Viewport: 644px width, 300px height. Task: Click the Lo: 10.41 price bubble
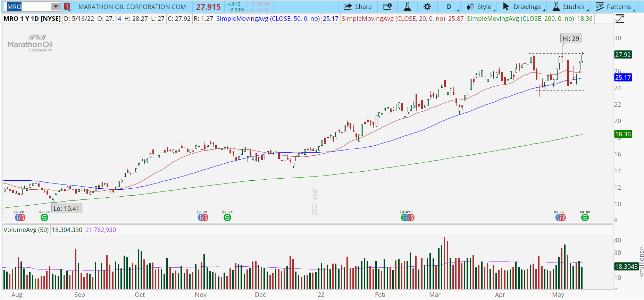coord(66,208)
